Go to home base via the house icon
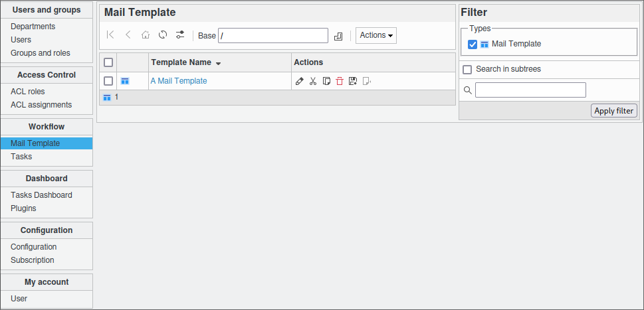The image size is (644, 310). 146,35
